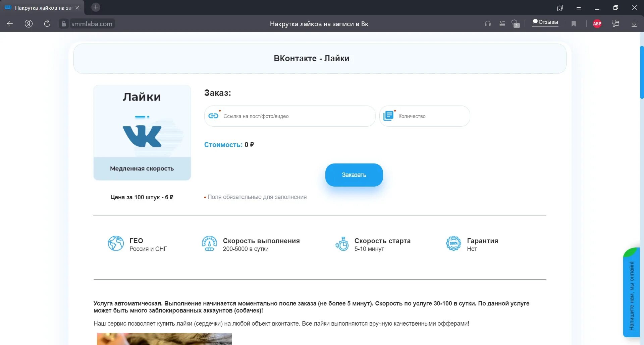644x345 pixels.
Task: Minimize the browser window
Action: [x=597, y=8]
